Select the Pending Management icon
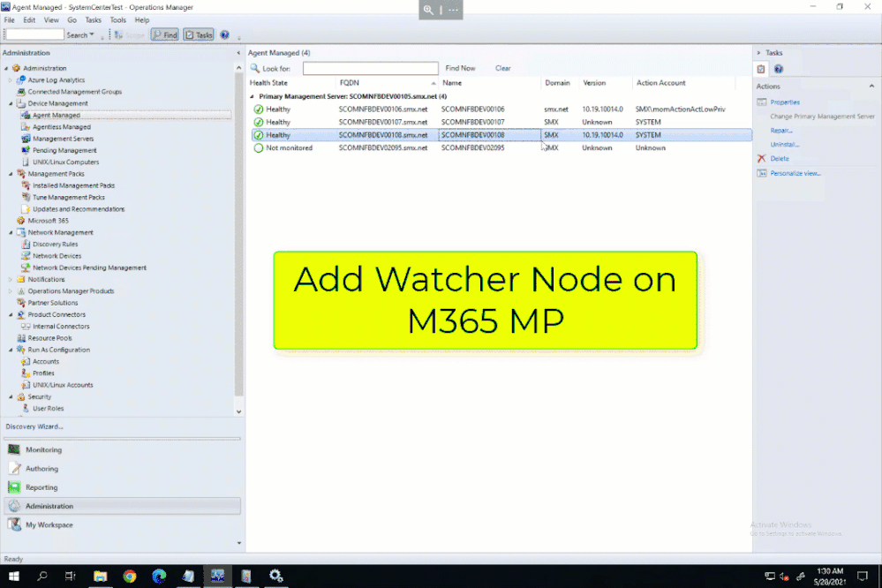This screenshot has width=882, height=588. [26, 150]
